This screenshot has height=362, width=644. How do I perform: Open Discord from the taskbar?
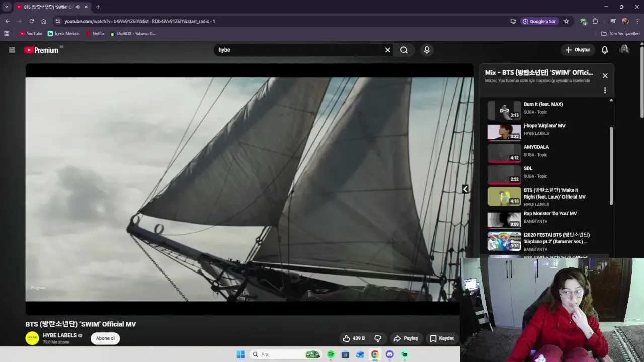389,354
